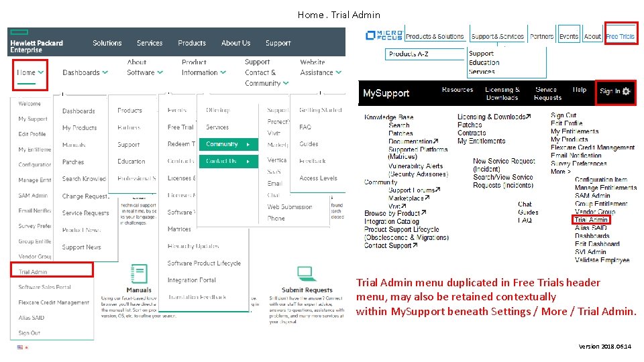Select Service Requests in the Dashboards menu
Screen dimensions: 644x362
86,213
